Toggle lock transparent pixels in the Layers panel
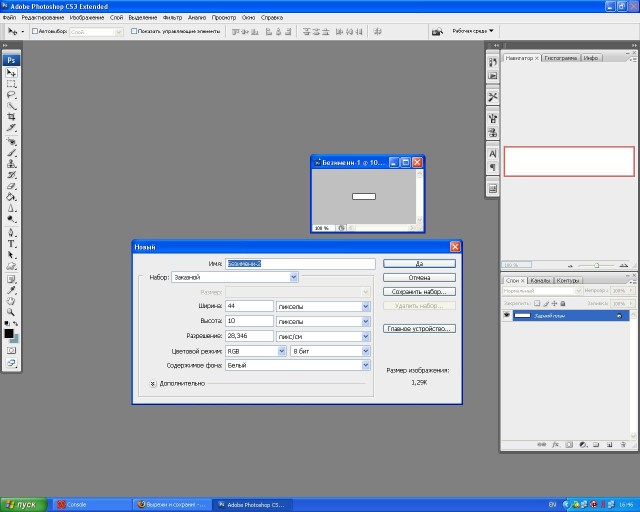This screenshot has height=512, width=640. click(537, 303)
